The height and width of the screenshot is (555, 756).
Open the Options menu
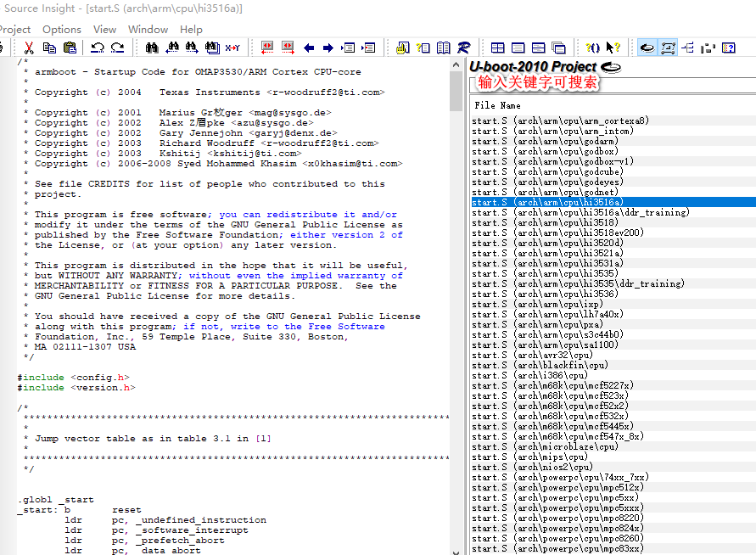click(x=61, y=29)
